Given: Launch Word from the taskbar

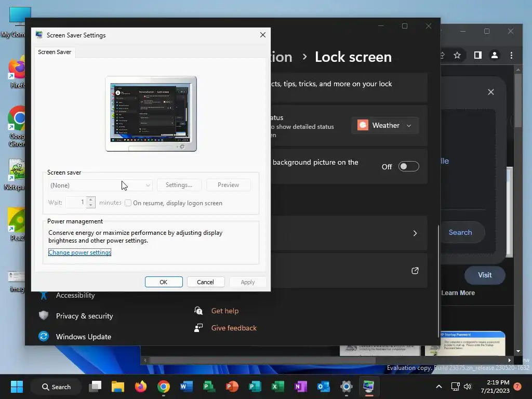Looking at the screenshot, I should [x=187, y=387].
